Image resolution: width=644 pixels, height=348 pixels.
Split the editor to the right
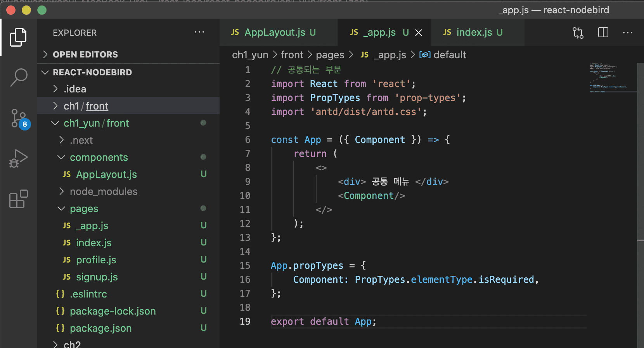coord(603,33)
